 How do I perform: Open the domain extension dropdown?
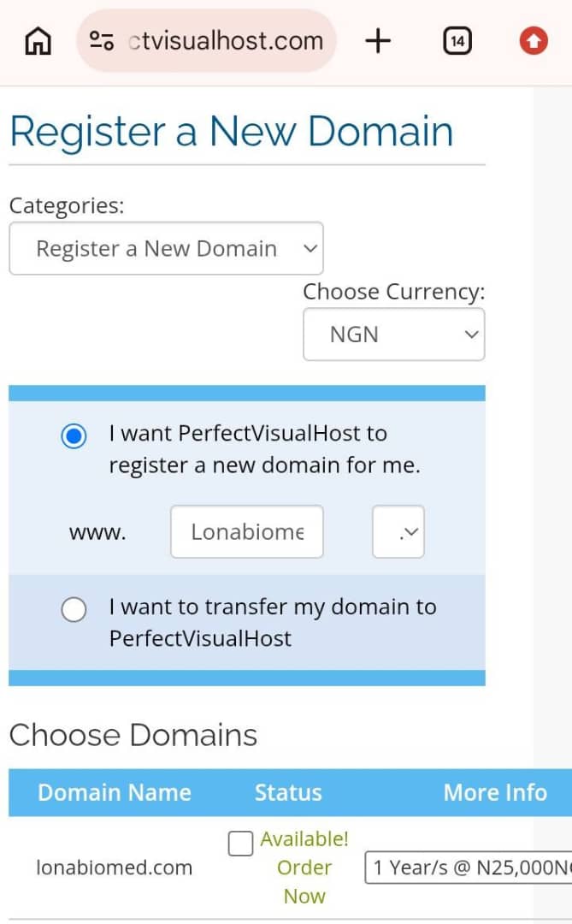[398, 531]
